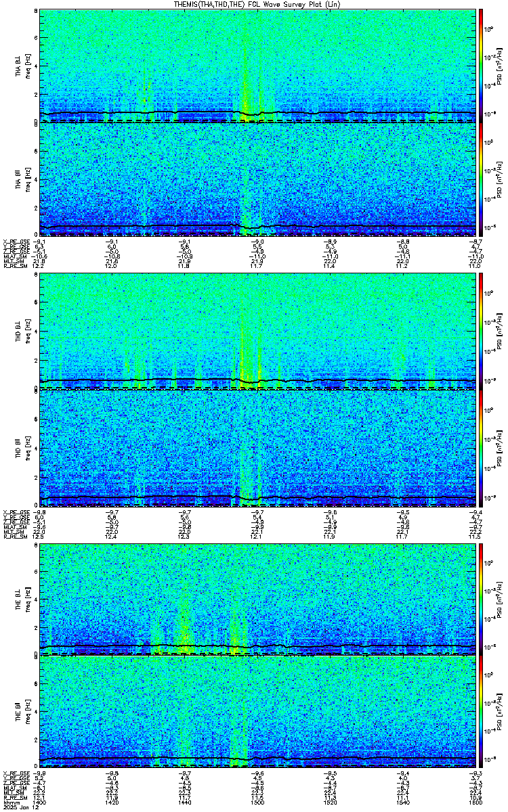Click the 1540 time tick label
508x812 pixels.
click(403, 802)
